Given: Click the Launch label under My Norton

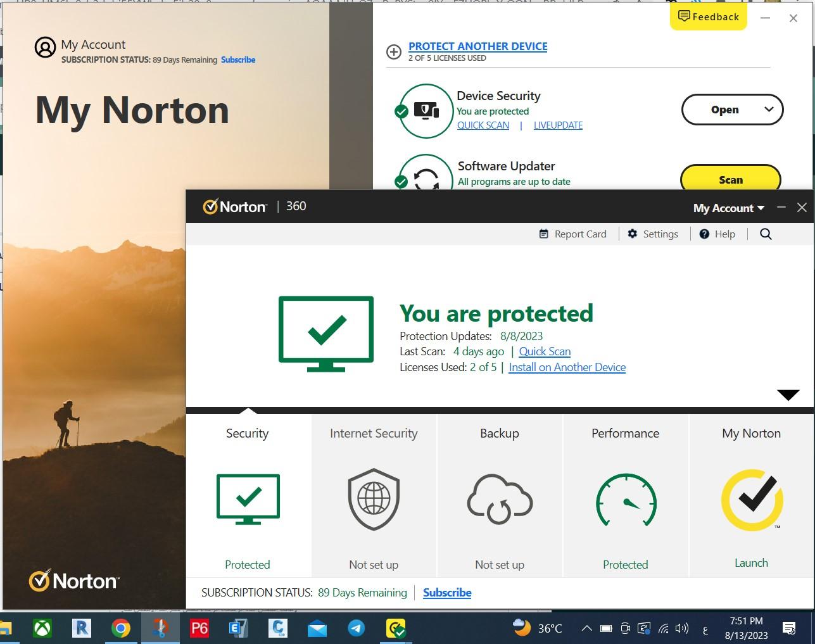Looking at the screenshot, I should coord(751,563).
